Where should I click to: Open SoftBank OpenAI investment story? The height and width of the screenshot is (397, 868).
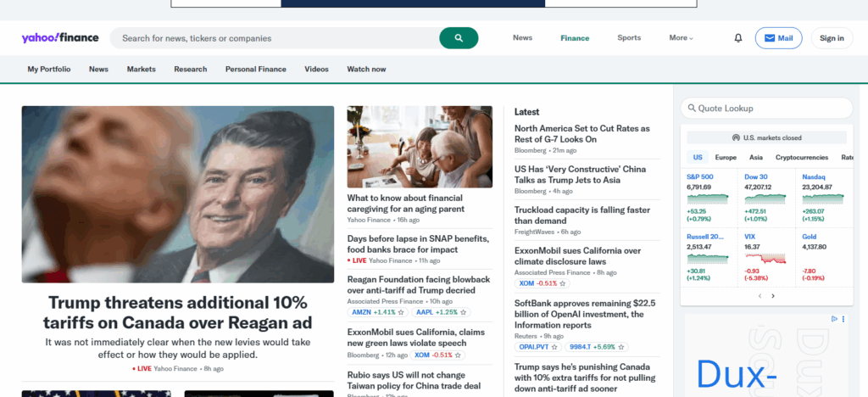585,314
